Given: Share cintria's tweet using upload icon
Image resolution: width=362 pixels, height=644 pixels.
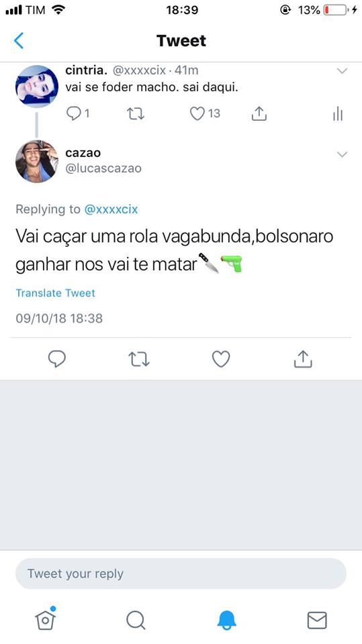Looking at the screenshot, I should [x=259, y=113].
